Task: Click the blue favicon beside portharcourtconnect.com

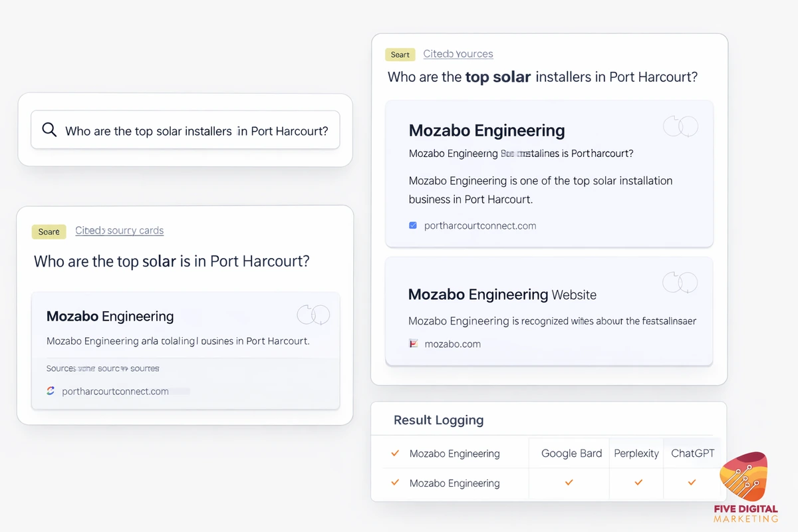Action: point(413,225)
